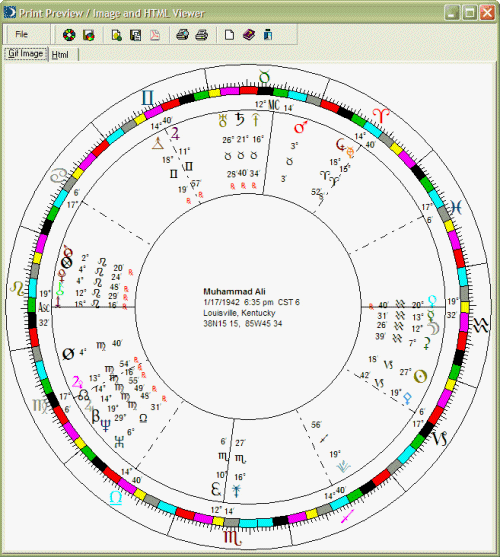Click the gray Cancer sign glyph

pos(59,175)
